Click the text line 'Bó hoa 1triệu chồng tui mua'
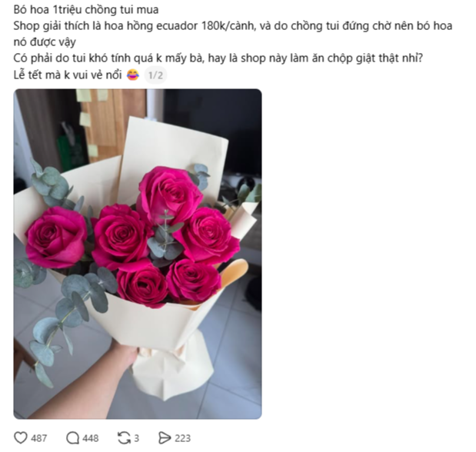Screen dimensions: 476x452 coord(86,10)
